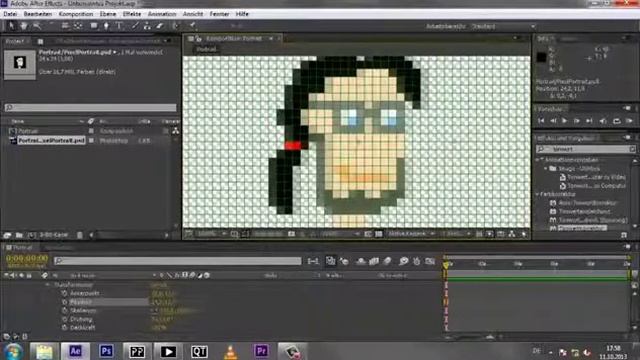Open the Datei menu
This screenshot has width=640, height=360.
10,14
